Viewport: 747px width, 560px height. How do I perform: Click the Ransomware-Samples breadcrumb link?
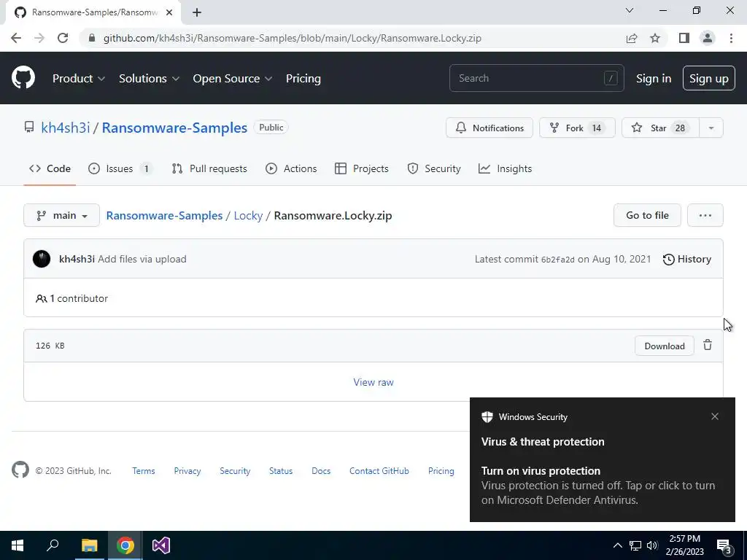click(x=164, y=215)
